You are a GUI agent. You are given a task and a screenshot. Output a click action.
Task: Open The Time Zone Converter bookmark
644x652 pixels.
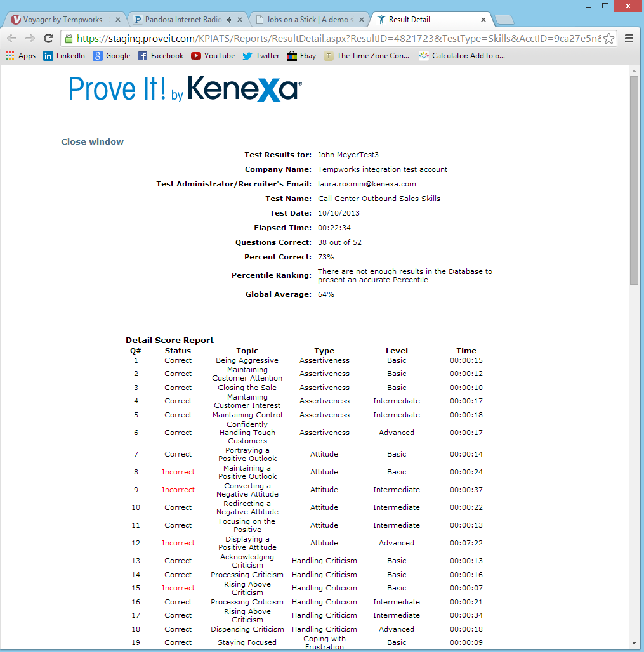point(367,56)
